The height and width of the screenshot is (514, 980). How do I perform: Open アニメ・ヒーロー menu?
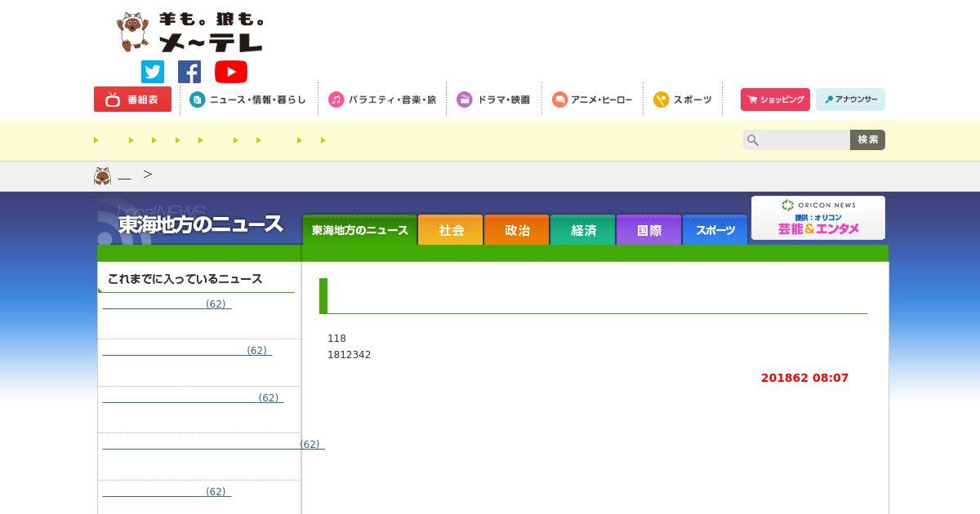click(592, 100)
